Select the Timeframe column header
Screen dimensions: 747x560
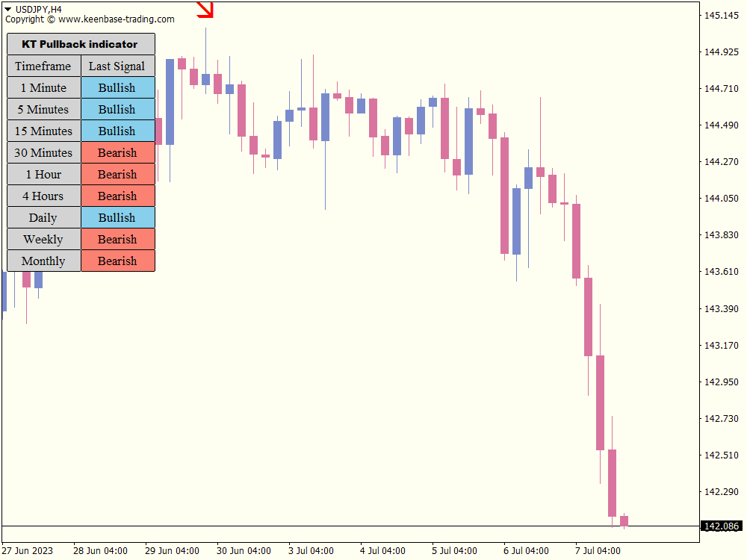point(43,66)
